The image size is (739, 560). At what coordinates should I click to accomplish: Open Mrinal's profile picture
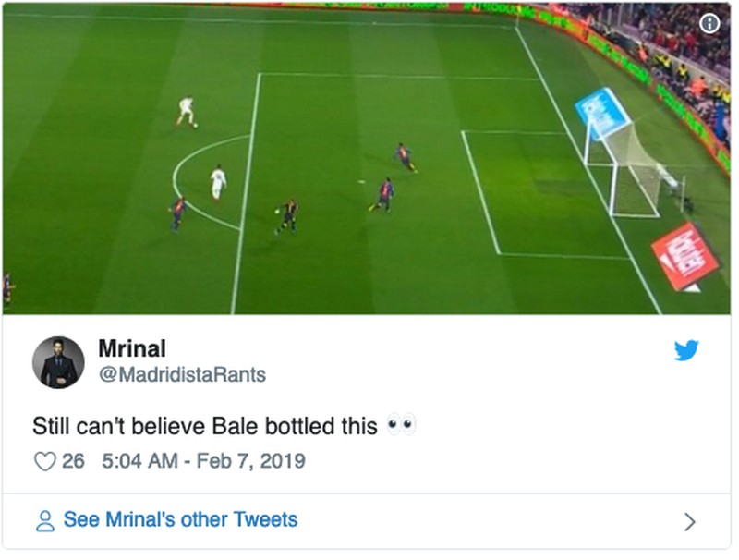coord(58,362)
